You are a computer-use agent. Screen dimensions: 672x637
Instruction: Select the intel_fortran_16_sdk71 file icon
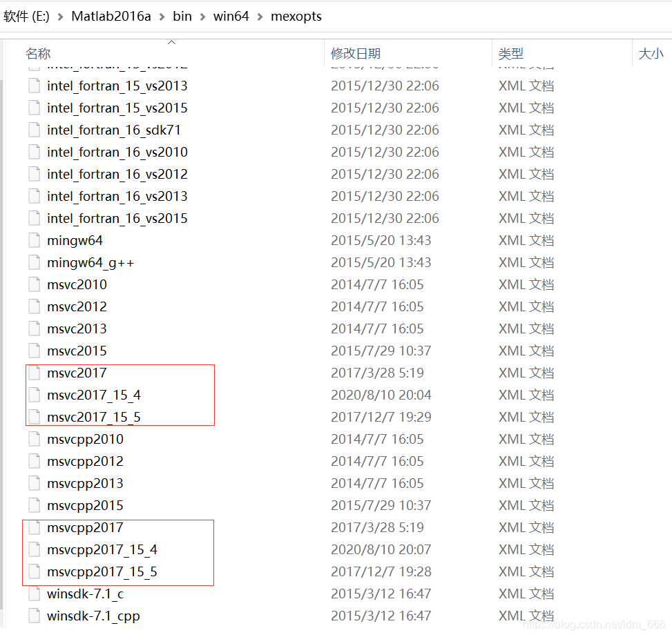coord(35,130)
